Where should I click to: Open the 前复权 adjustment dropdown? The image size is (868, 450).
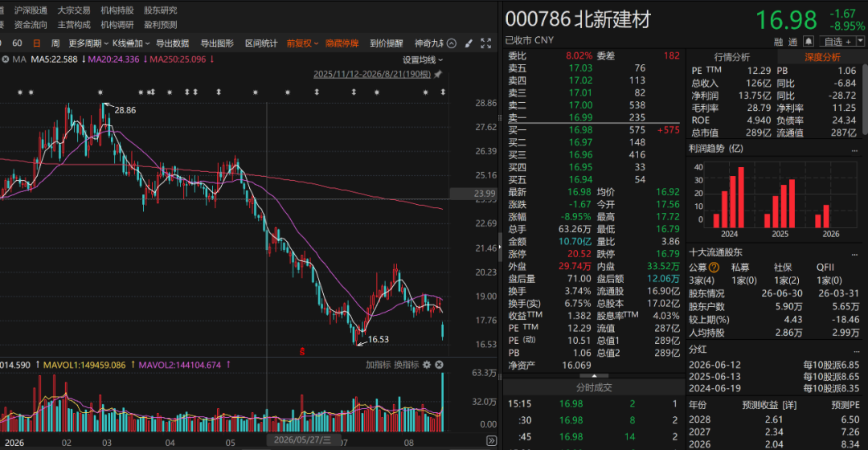click(302, 43)
